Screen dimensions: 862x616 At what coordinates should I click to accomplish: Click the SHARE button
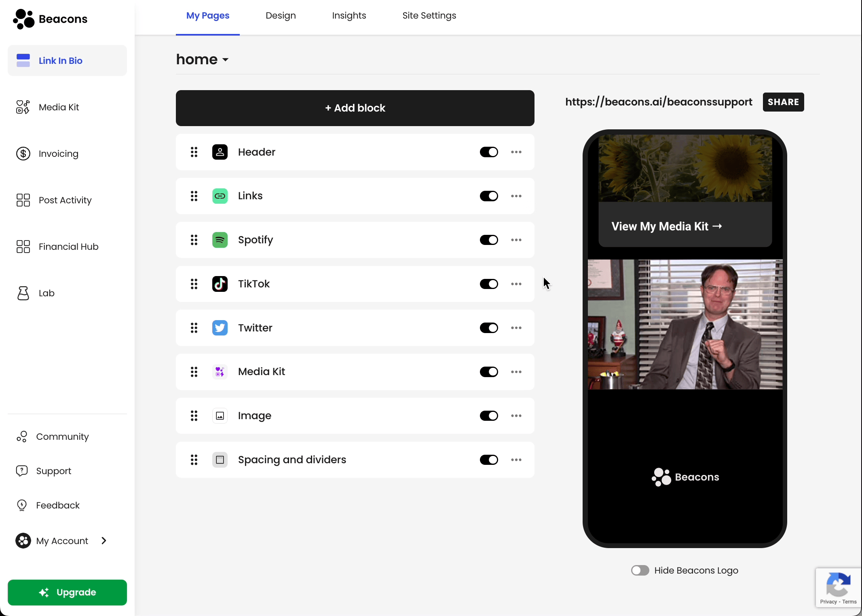pyautogui.click(x=783, y=102)
